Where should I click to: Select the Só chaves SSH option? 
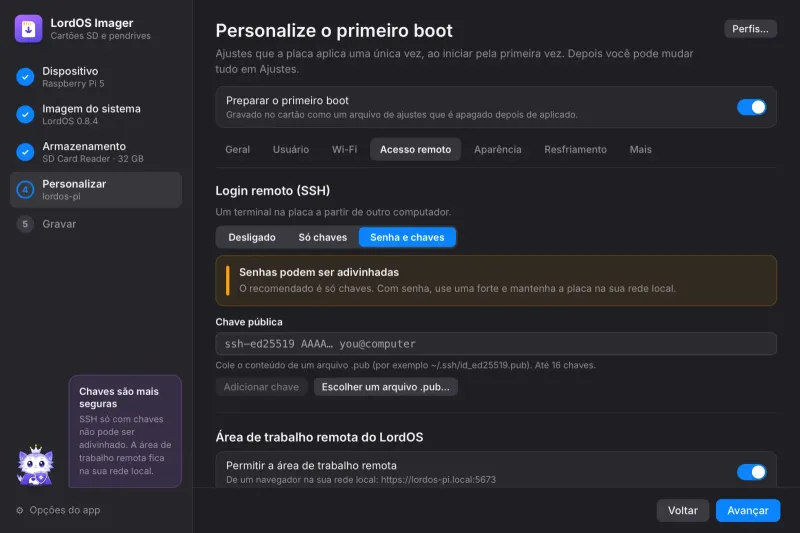322,237
